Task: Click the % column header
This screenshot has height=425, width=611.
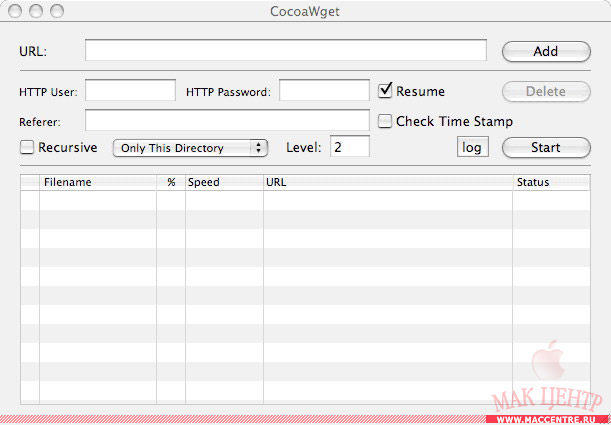Action: [x=171, y=182]
